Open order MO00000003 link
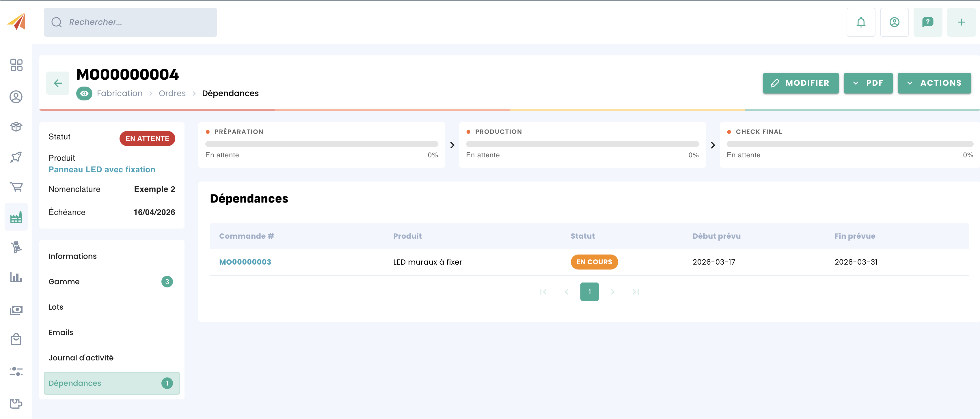The width and height of the screenshot is (980, 419). [x=245, y=262]
